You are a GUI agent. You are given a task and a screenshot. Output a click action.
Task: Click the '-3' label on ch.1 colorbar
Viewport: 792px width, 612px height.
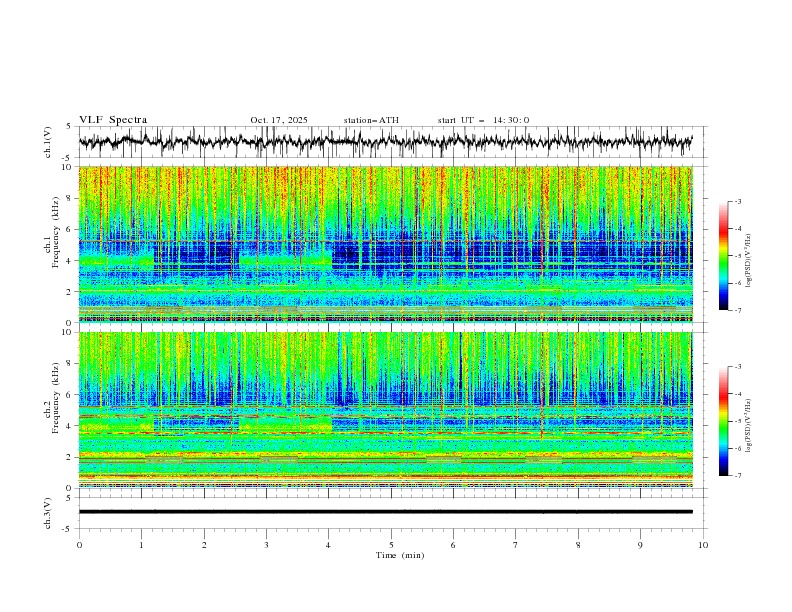tap(738, 201)
